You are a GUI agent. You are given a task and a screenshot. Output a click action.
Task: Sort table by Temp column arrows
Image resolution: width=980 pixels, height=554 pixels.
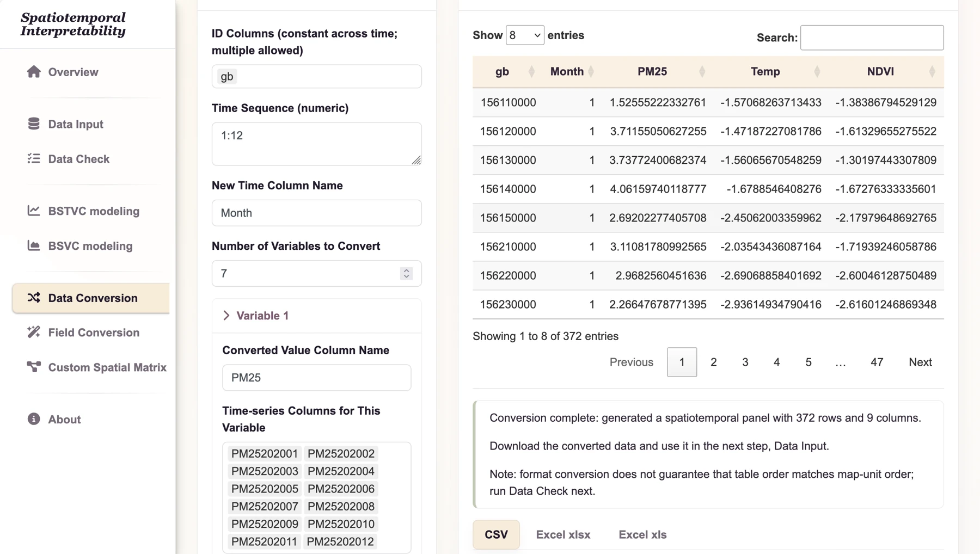817,71
